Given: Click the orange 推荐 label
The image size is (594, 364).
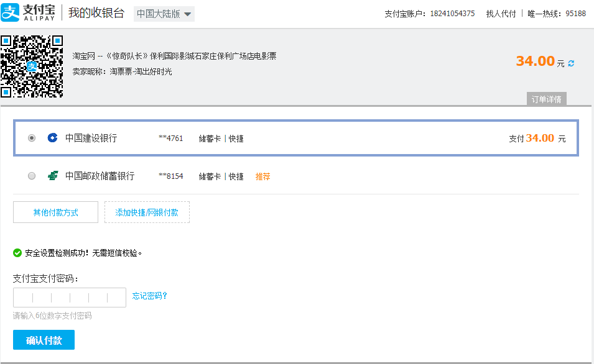Looking at the screenshot, I should 263,176.
